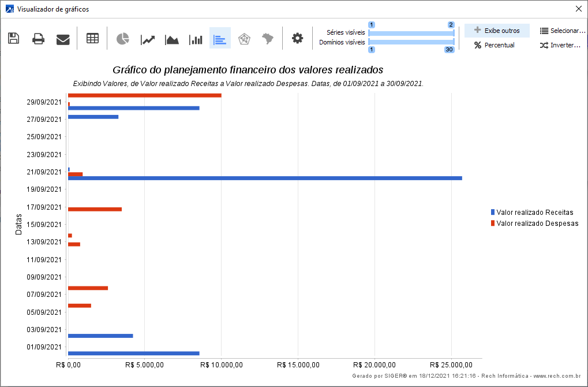
Task: Click x-axis value R$ 0,00
Action: 68,365
